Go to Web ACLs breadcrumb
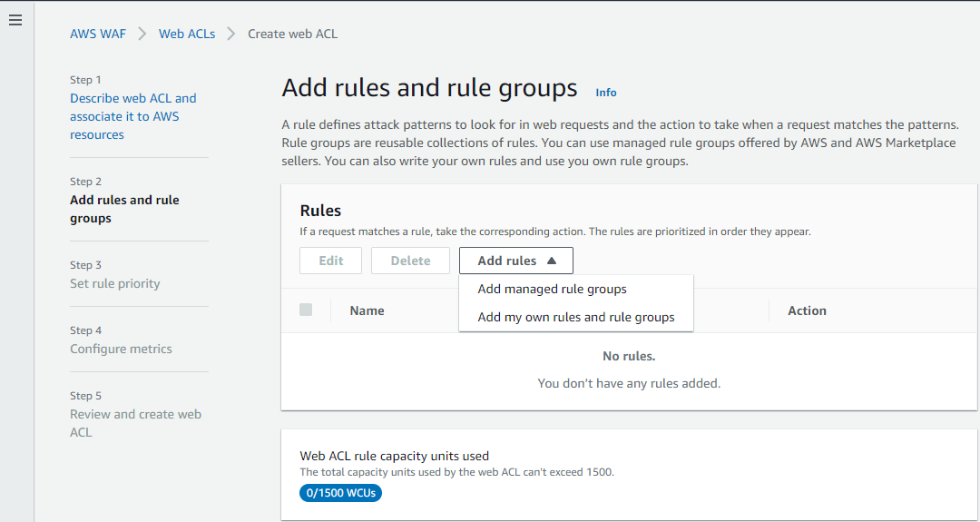Image resolution: width=980 pixels, height=522 pixels. [187, 34]
